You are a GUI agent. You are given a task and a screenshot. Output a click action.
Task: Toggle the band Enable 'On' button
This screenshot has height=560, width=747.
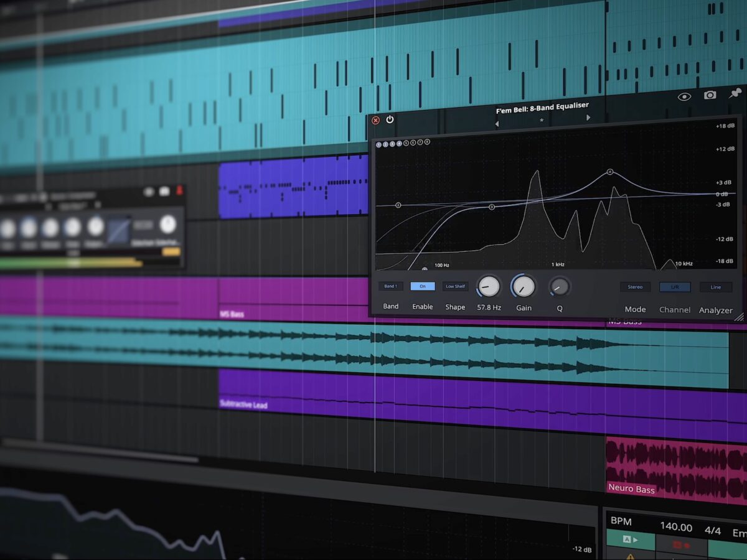tap(423, 286)
